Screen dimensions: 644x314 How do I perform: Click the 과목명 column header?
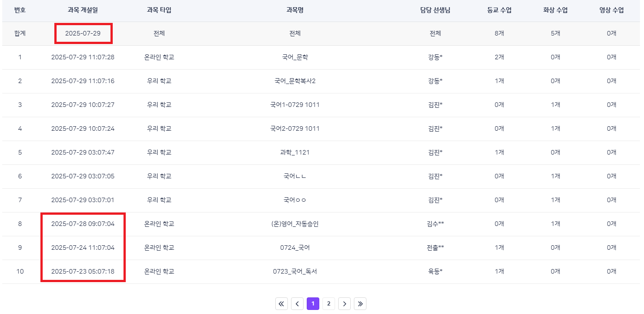pos(295,10)
